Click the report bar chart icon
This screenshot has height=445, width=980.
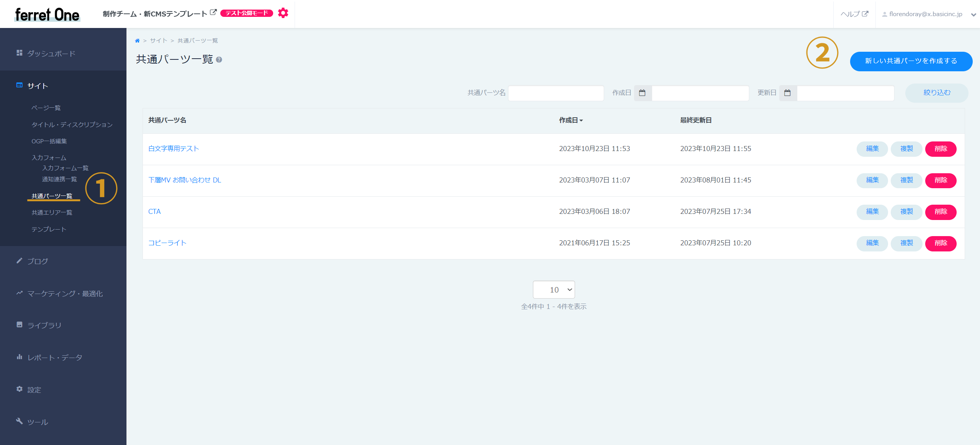(20, 357)
